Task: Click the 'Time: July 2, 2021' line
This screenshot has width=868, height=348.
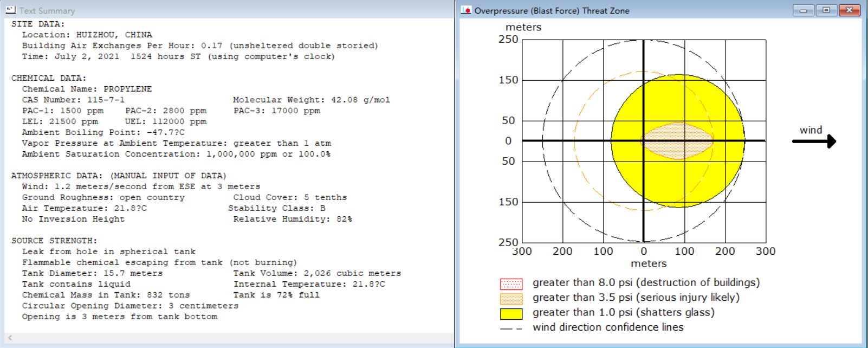Action: tap(178, 56)
